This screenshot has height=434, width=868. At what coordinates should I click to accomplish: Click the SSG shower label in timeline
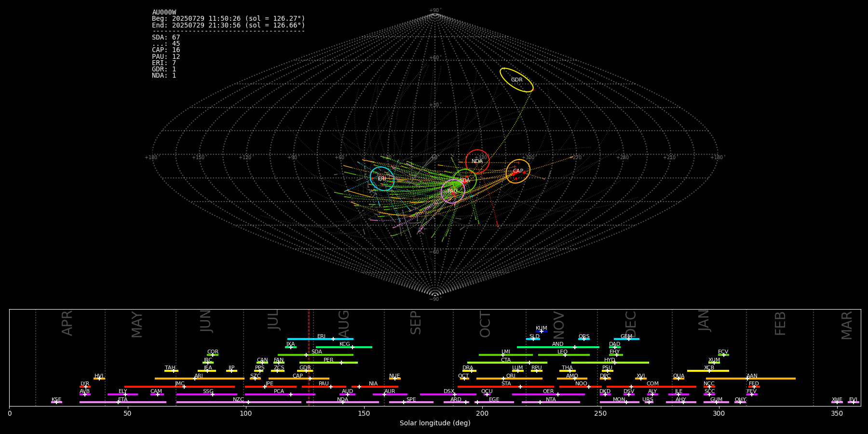pyautogui.click(x=208, y=392)
